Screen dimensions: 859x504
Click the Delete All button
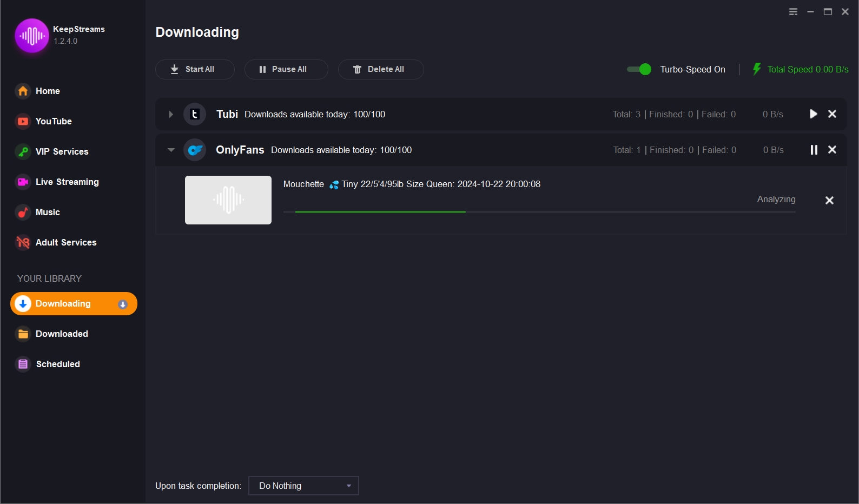click(381, 69)
